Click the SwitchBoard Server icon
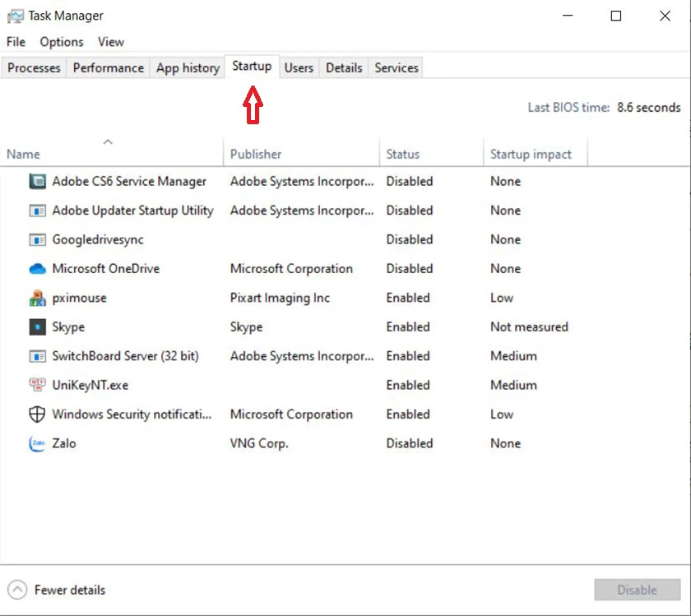Image resolution: width=691 pixels, height=616 pixels. [38, 356]
